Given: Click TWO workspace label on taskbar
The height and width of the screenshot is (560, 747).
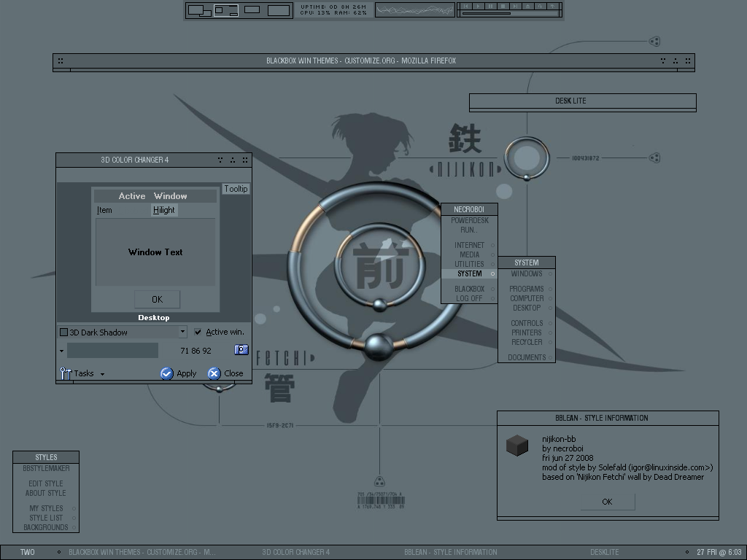Looking at the screenshot, I should 27,553.
